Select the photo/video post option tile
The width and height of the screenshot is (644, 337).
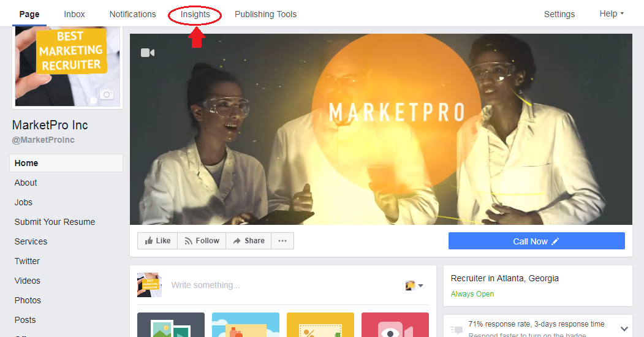pyautogui.click(x=171, y=325)
